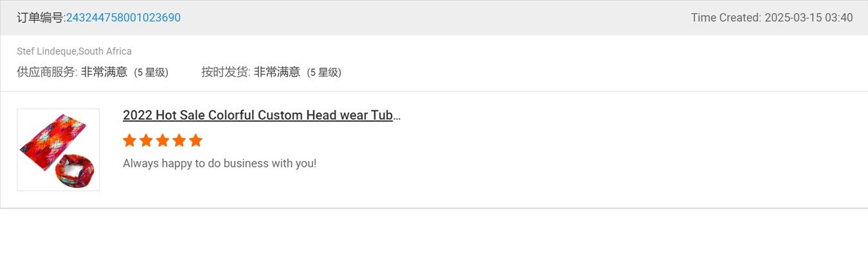Click the (5 星级) after 按时发货
Viewport: 868px width, 276px height.
(324, 73)
